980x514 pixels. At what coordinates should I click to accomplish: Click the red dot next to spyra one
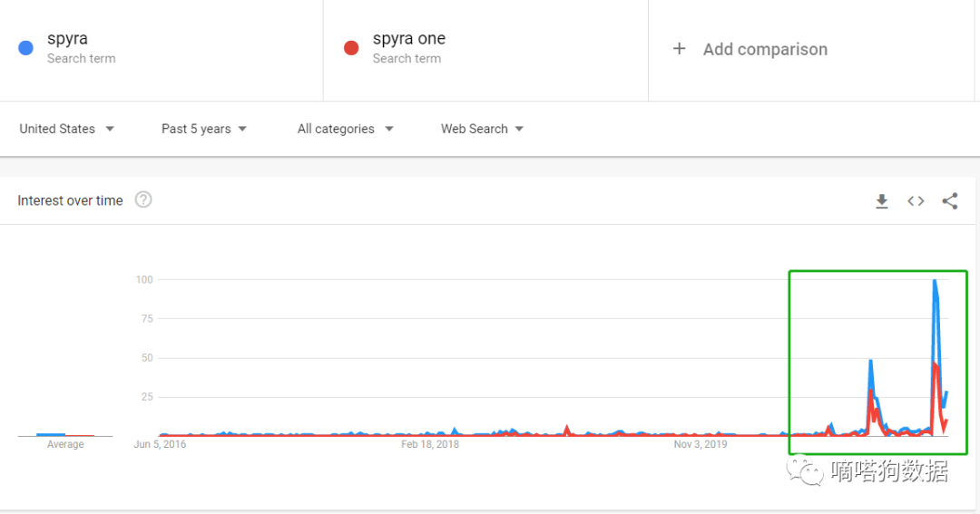tap(351, 48)
